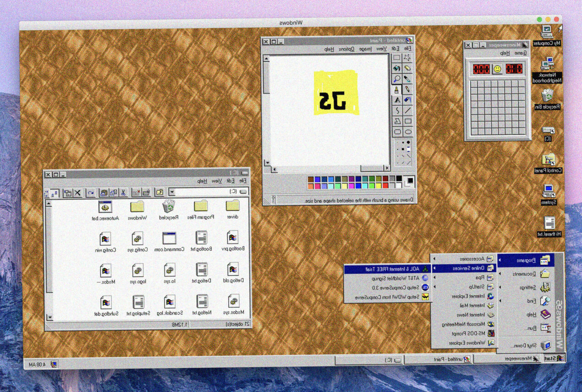Pick the Curve tool in Paint

tap(397, 110)
